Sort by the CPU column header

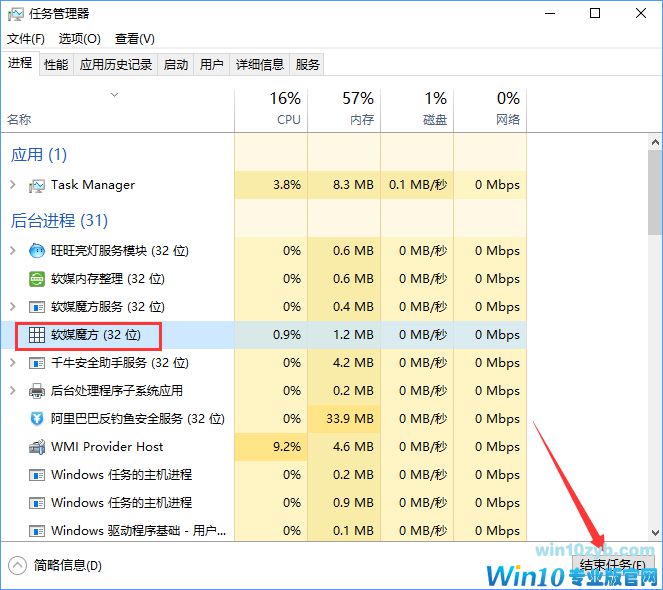(x=271, y=108)
